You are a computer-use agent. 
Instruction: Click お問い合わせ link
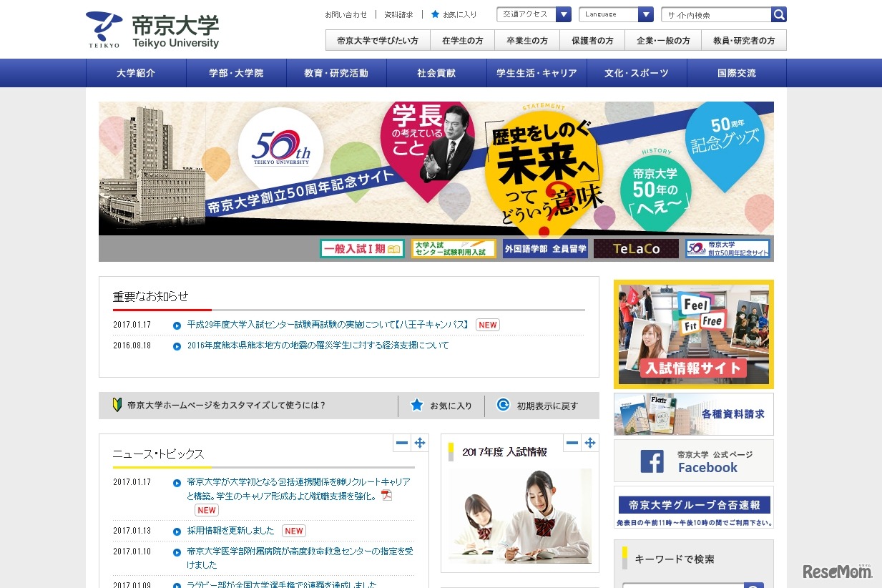click(x=346, y=14)
